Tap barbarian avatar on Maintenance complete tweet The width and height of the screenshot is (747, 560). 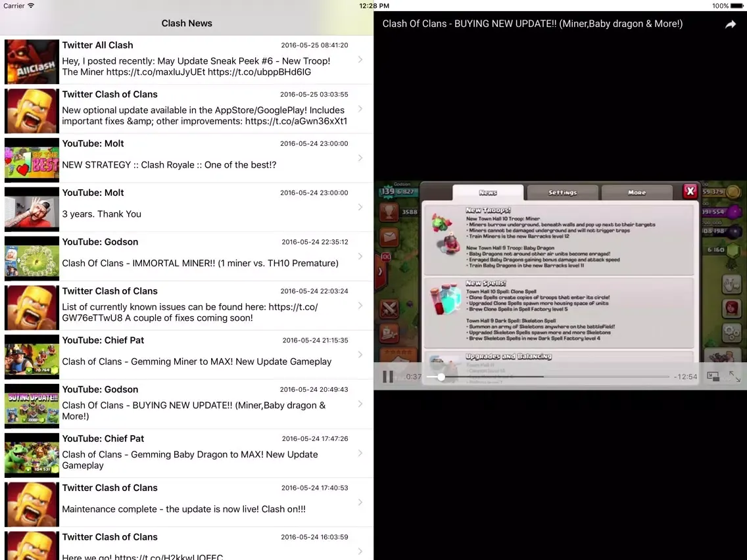(32, 504)
